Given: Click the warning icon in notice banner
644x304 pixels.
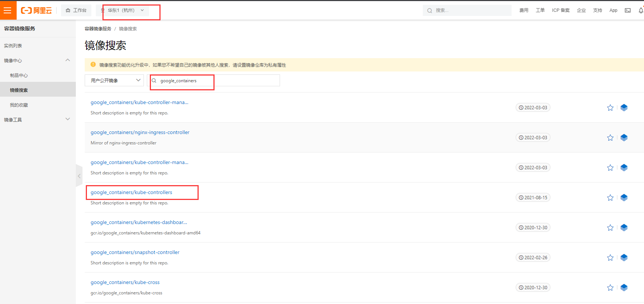Looking at the screenshot, I should pos(93,64).
